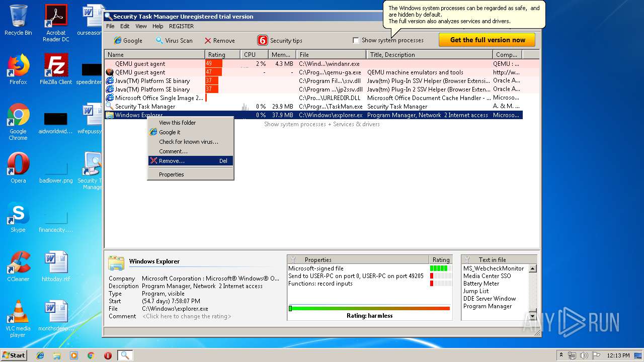Sort by Memory column header
Image resolution: width=644 pixels, height=362 pixels.
pyautogui.click(x=282, y=54)
